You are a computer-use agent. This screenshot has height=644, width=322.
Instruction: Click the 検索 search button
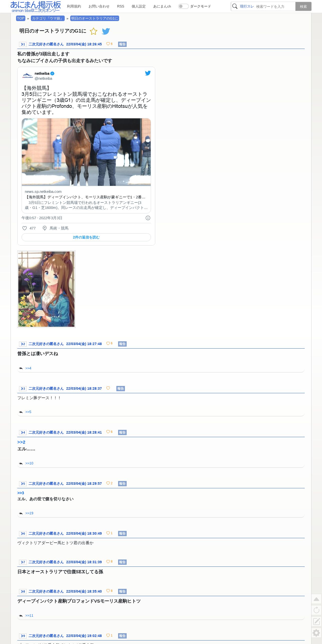tap(303, 7)
